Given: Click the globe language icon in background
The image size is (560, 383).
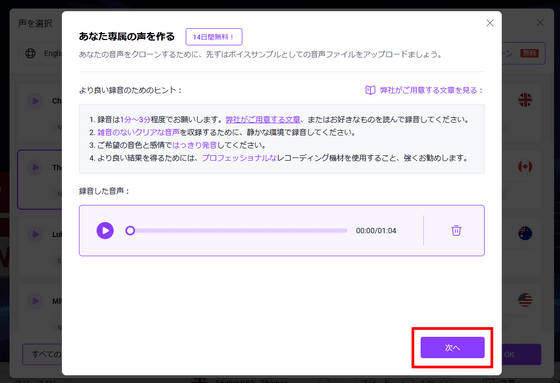Looking at the screenshot, I should click(x=30, y=53).
